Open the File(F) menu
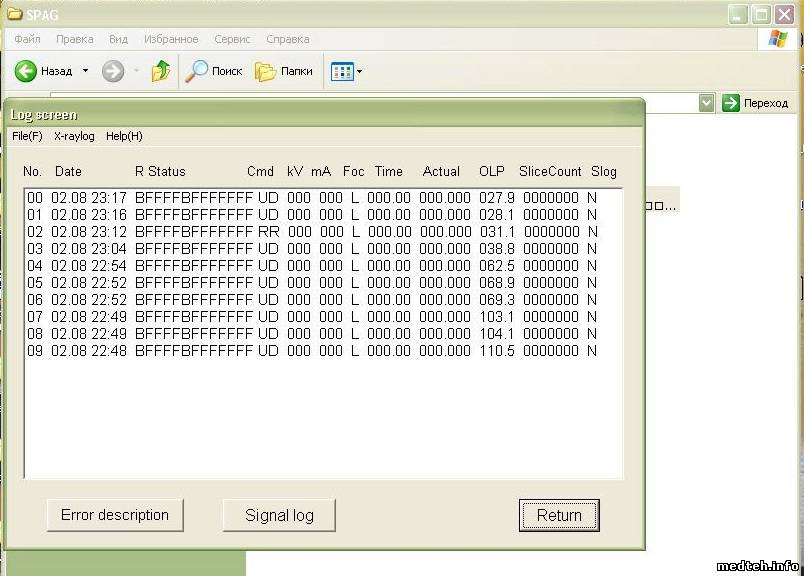Screen dimensions: 804x576 point(27,136)
